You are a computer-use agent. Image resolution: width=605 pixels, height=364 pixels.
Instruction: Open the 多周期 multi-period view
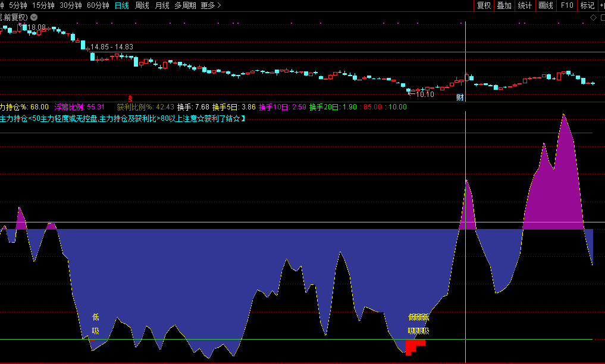pos(185,5)
